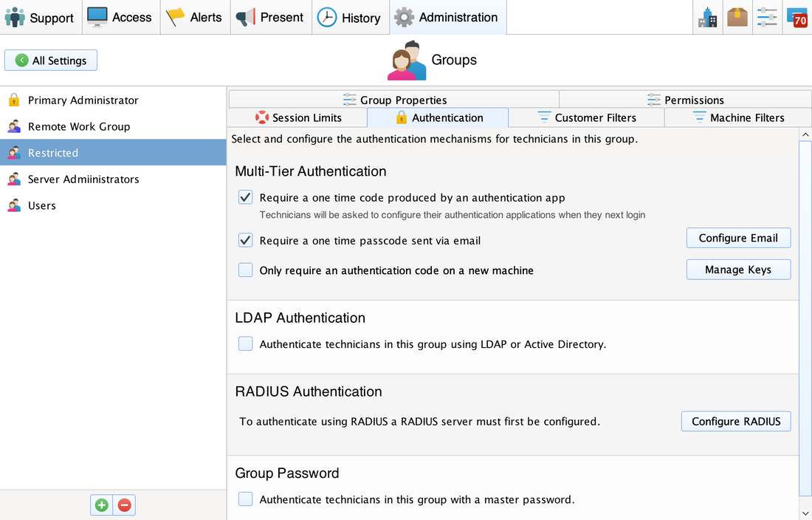This screenshot has width=812, height=520.
Task: Click the LDAP Authentication heading
Action: point(300,318)
